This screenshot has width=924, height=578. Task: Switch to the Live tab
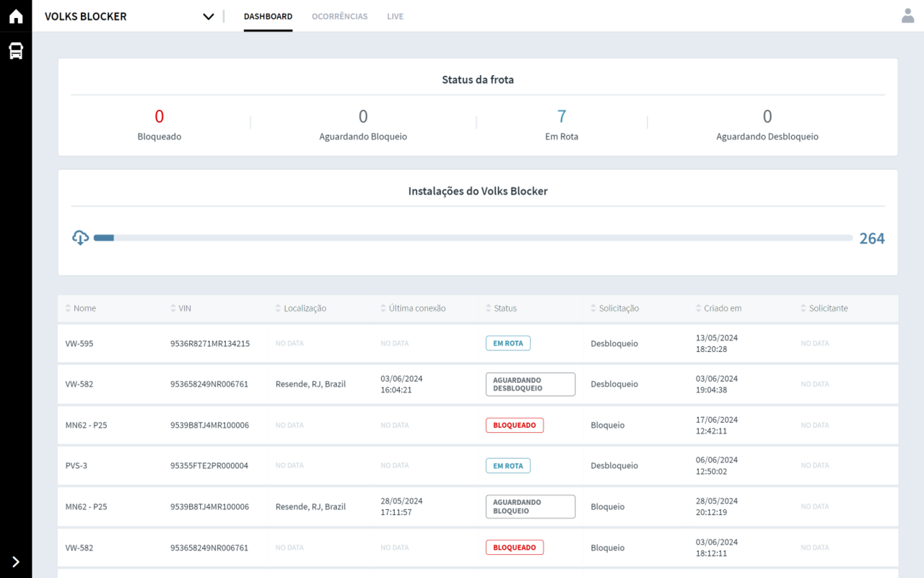point(395,17)
